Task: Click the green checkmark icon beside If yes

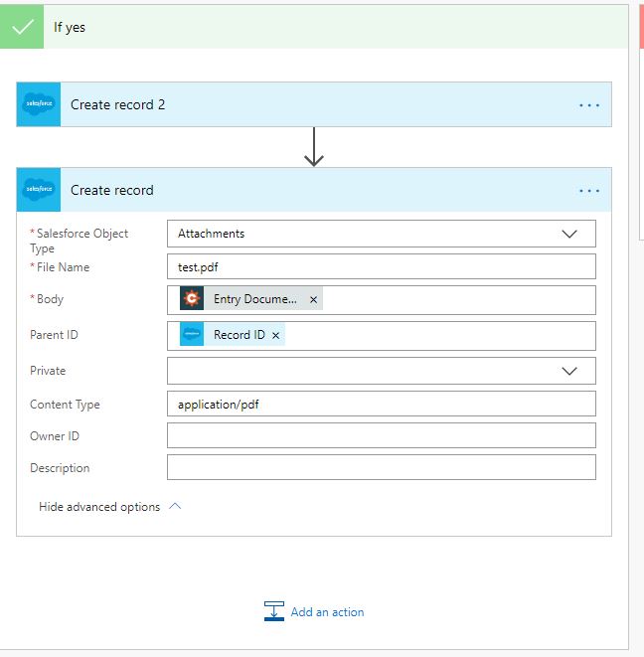Action: coord(22,27)
